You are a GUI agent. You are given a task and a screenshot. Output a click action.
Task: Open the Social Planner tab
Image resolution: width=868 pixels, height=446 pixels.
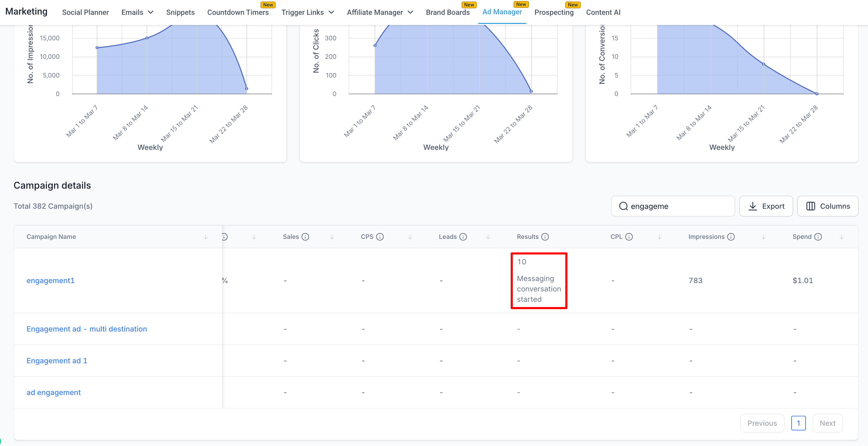point(85,12)
